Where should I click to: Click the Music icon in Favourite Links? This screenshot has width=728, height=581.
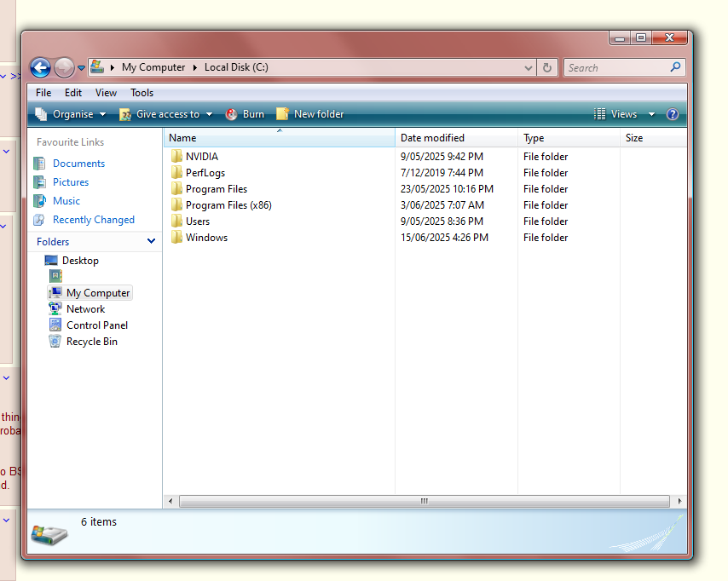pos(39,201)
